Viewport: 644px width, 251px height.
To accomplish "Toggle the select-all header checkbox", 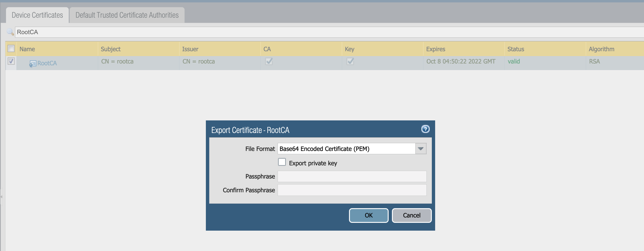I will [x=11, y=49].
